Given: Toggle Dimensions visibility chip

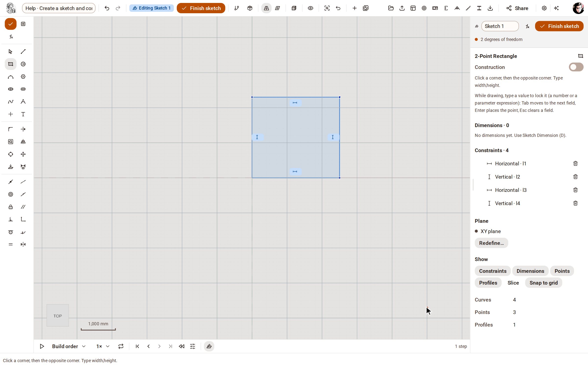Looking at the screenshot, I should coord(530,271).
